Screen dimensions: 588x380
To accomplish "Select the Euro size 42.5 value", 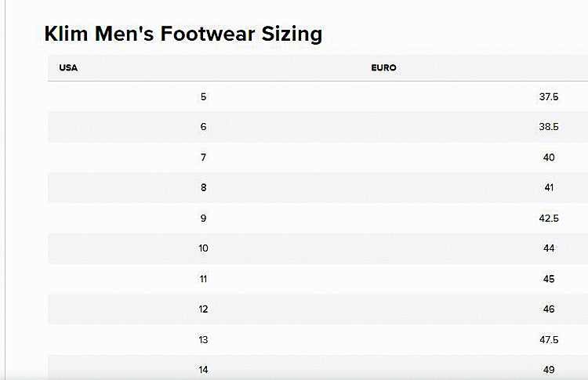I will pyautogui.click(x=549, y=218).
